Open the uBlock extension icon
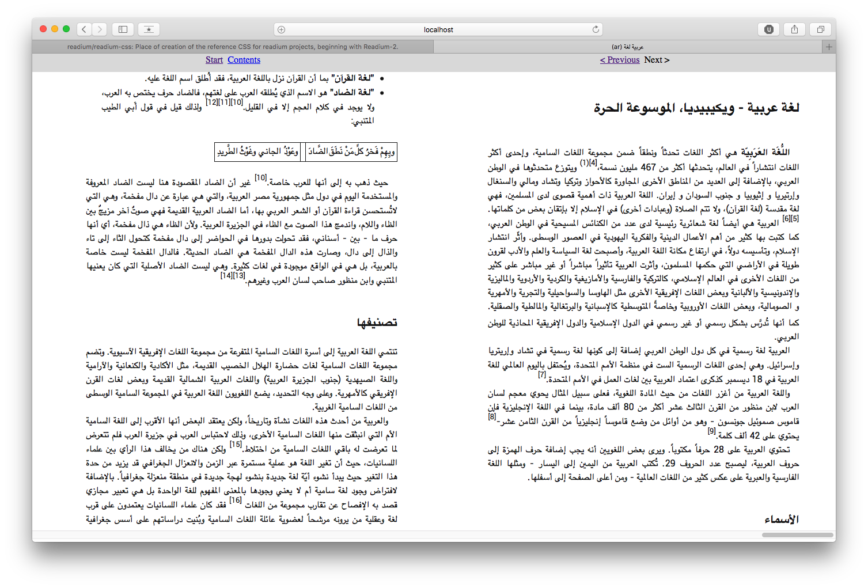Image resolution: width=868 pixels, height=588 pixels. pyautogui.click(x=768, y=29)
